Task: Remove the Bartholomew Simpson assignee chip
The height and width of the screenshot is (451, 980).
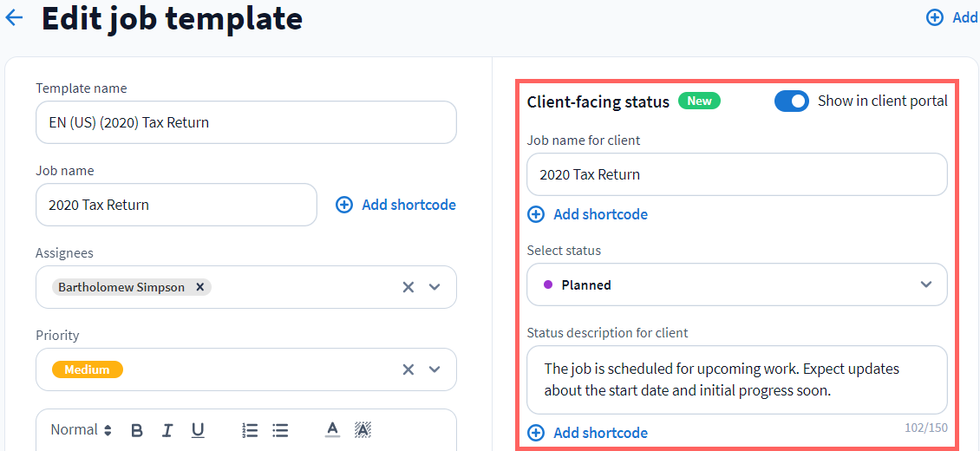Action: [x=199, y=287]
